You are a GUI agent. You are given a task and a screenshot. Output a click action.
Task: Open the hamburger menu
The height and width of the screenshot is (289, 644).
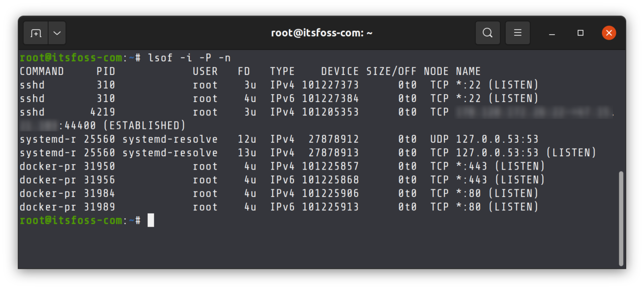[x=517, y=33]
